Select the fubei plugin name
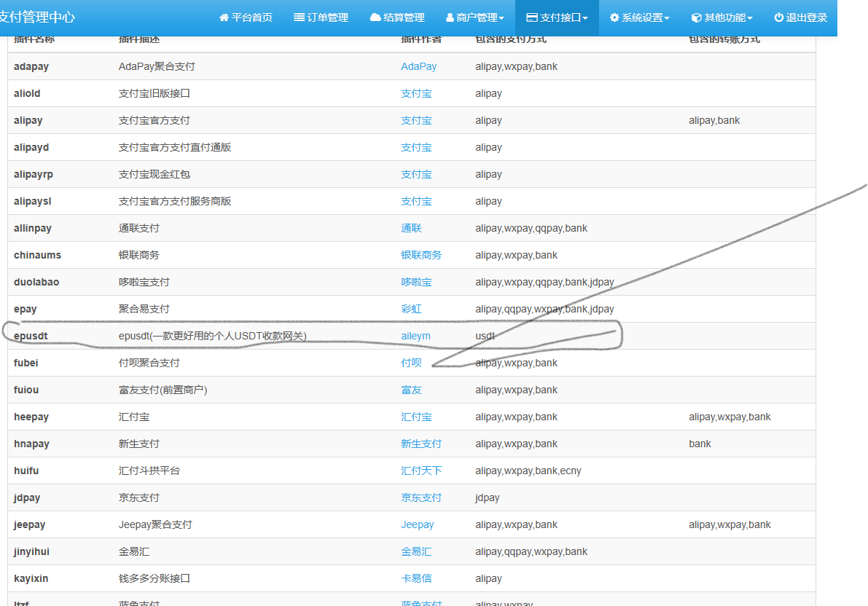The height and width of the screenshot is (606, 868). [26, 363]
